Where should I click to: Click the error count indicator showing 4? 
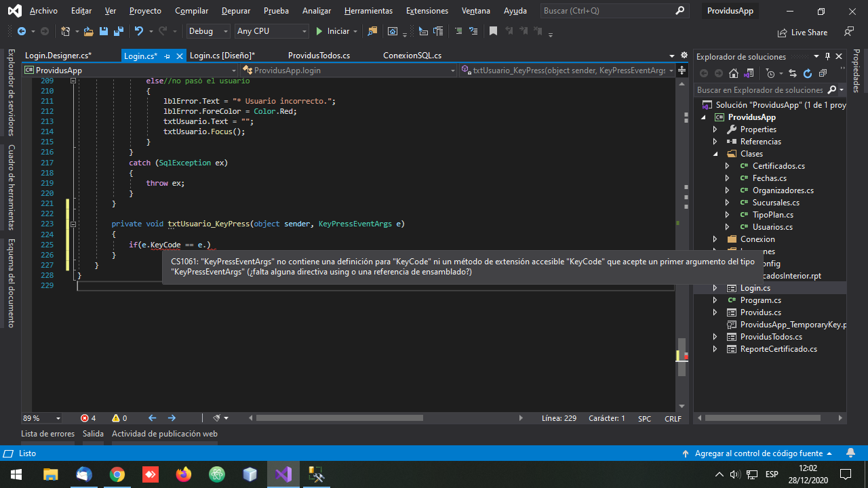click(88, 418)
